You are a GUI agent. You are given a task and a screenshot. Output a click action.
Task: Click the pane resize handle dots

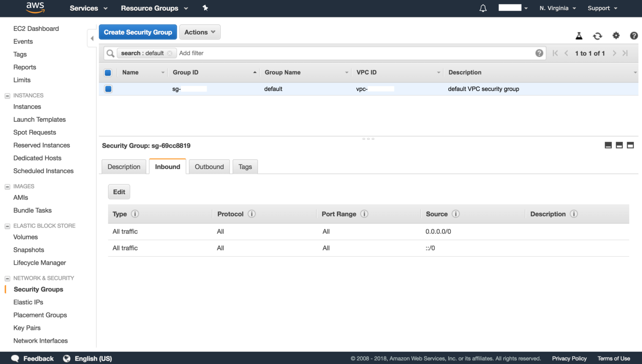point(368,139)
